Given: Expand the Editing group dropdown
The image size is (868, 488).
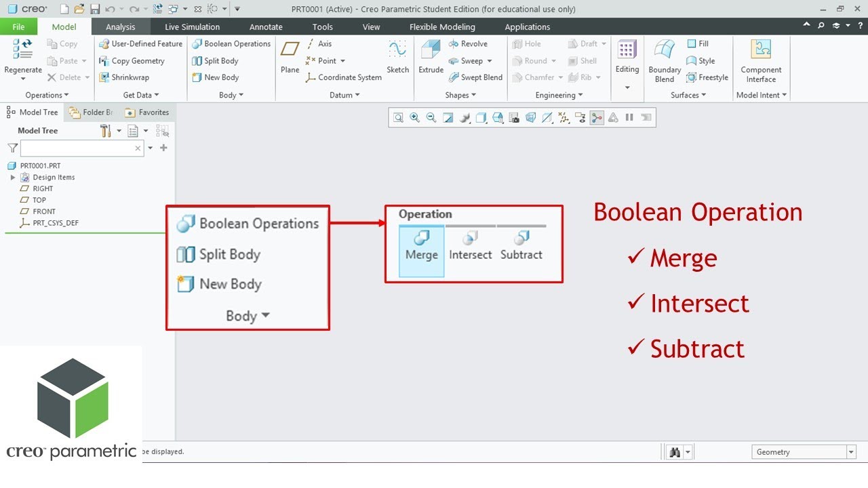Looking at the screenshot, I should [627, 87].
